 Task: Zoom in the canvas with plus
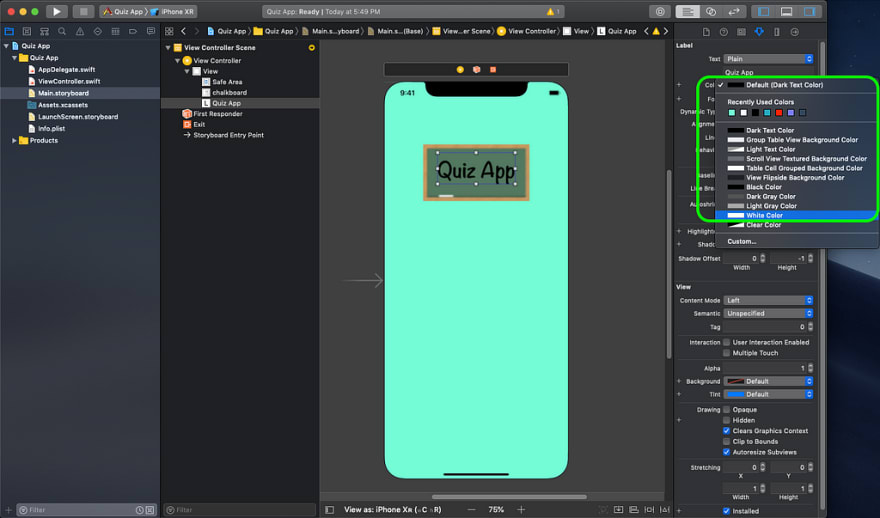[x=521, y=510]
